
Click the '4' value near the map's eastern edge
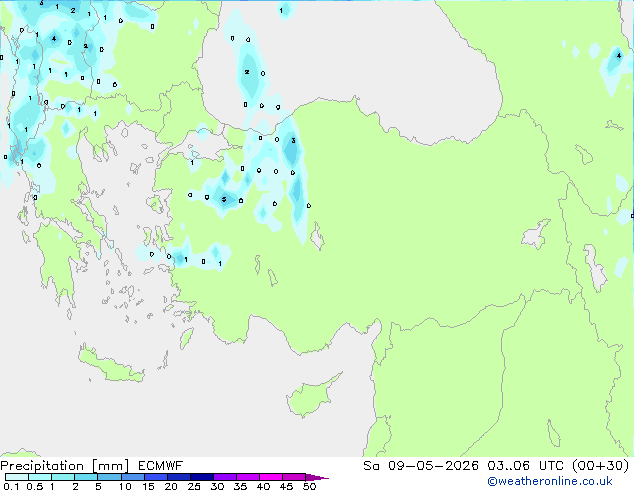(619, 55)
